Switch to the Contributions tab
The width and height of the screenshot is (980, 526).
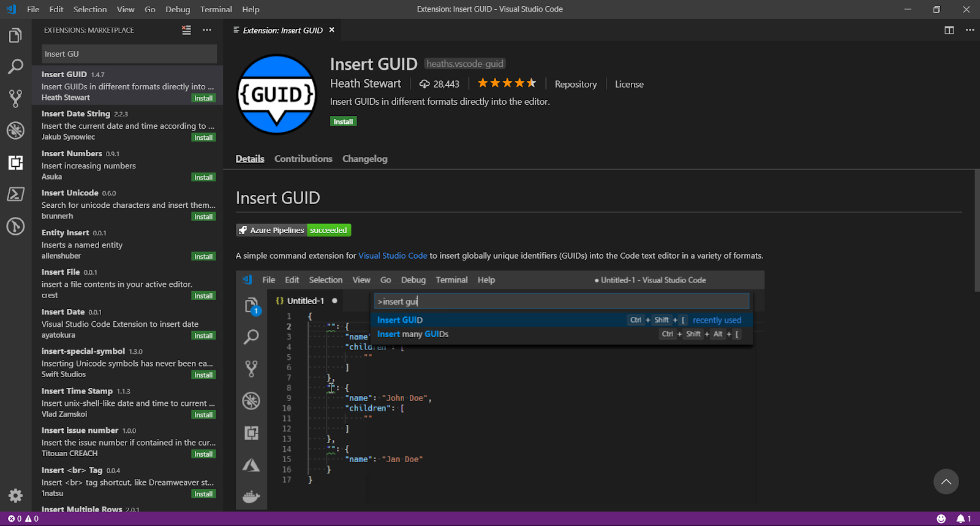[303, 159]
